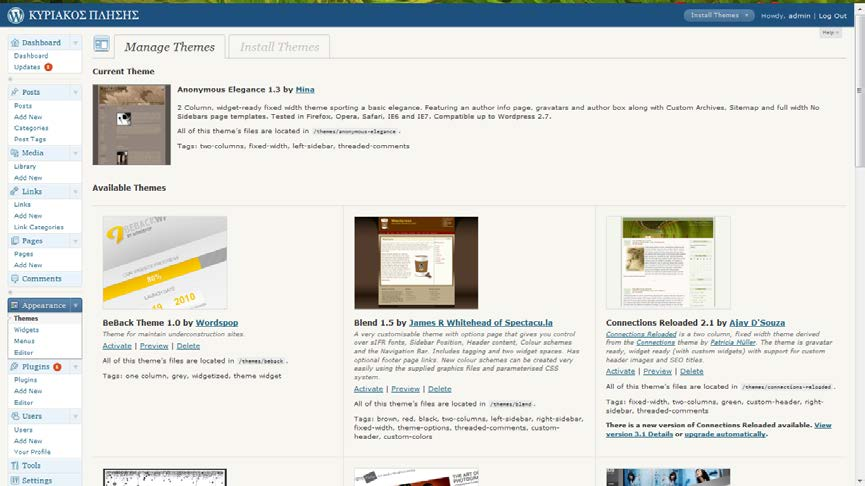Viewport: 865px width, 486px height.
Task: Click the Appearance section icon
Action: tap(15, 305)
